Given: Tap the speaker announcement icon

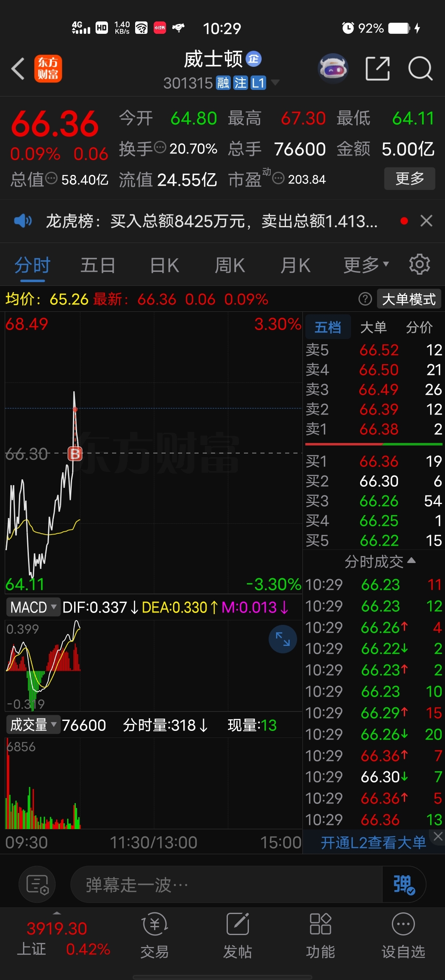Looking at the screenshot, I should 23,221.
